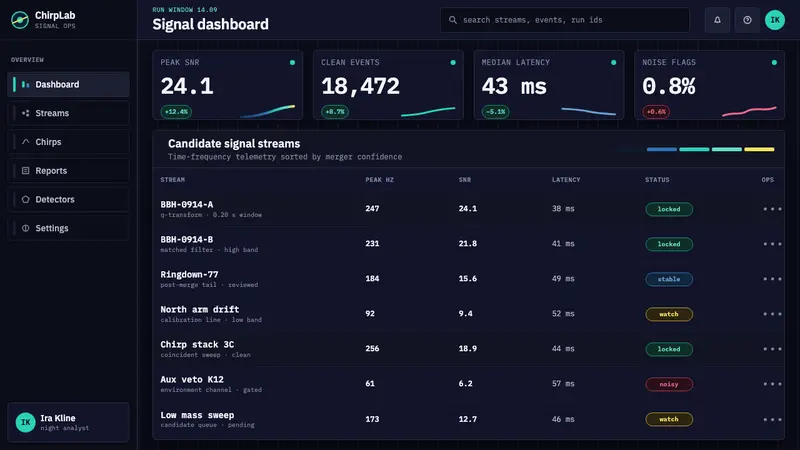The height and width of the screenshot is (450, 800).
Task: Click the Ira Kline user card
Action: pos(68,422)
